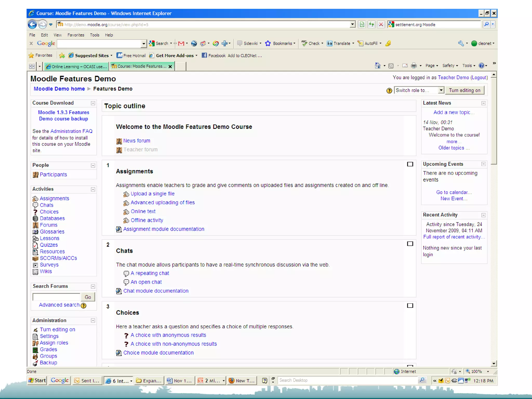Click the help icon beside Switch role
Image resolution: width=532 pixels, height=399 pixels.
pyautogui.click(x=389, y=91)
